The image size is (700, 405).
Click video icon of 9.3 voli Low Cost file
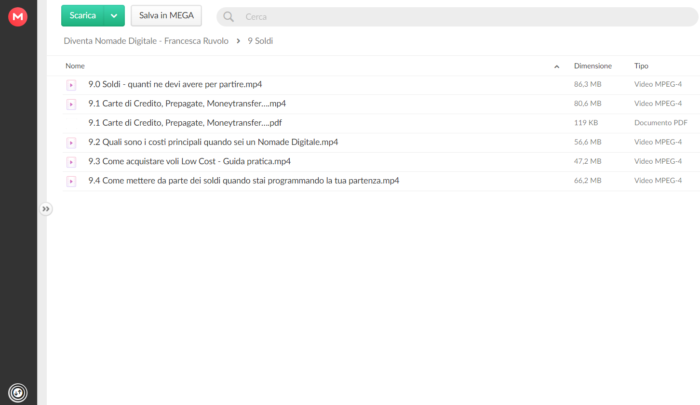[71, 162]
